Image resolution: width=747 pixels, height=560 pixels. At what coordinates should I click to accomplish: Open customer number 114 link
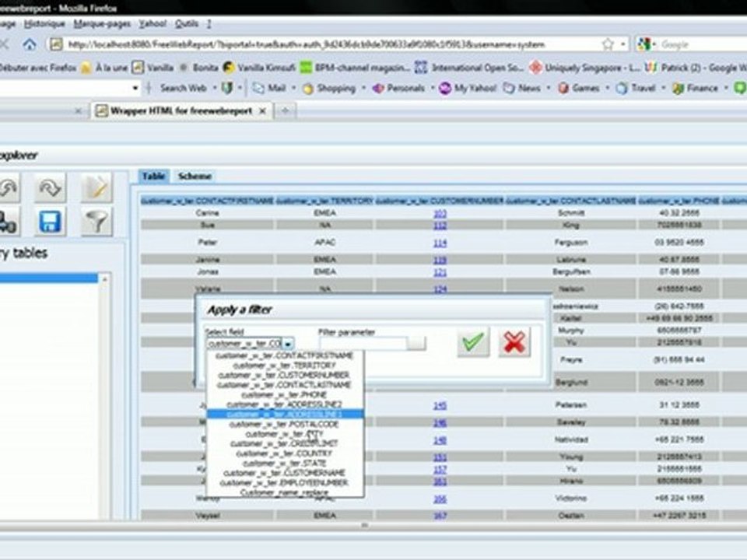440,243
